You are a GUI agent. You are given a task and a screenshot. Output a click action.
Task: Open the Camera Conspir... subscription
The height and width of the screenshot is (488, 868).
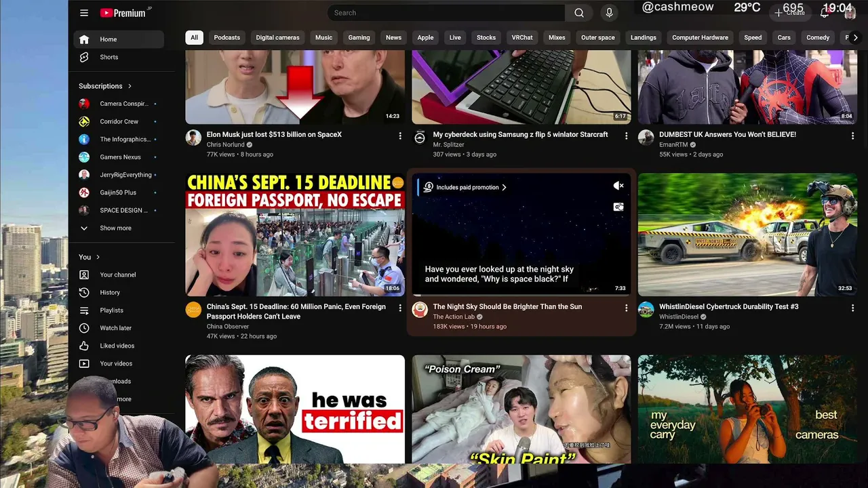pos(119,104)
